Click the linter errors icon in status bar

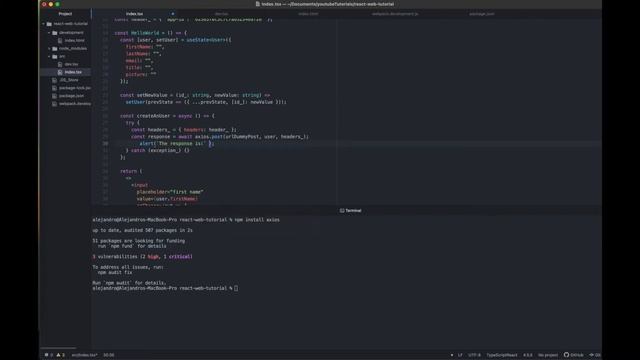click(x=47, y=355)
